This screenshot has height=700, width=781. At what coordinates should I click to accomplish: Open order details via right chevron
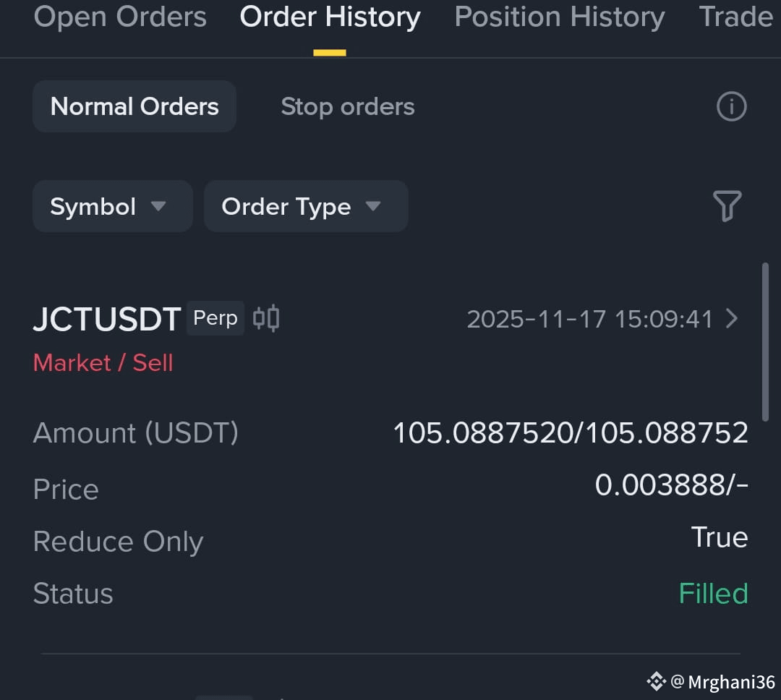click(732, 318)
